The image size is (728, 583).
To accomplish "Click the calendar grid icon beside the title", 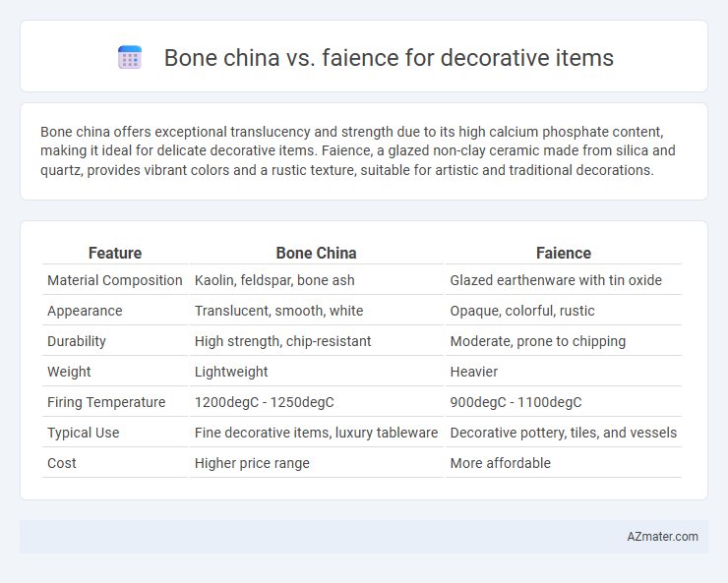I will (x=130, y=57).
